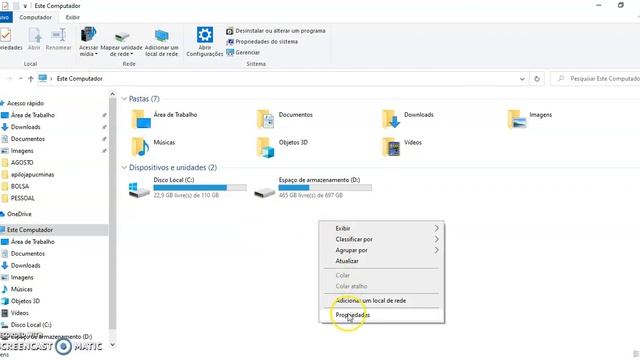Click the up arrow navigation button

pyautogui.click(x=31, y=79)
